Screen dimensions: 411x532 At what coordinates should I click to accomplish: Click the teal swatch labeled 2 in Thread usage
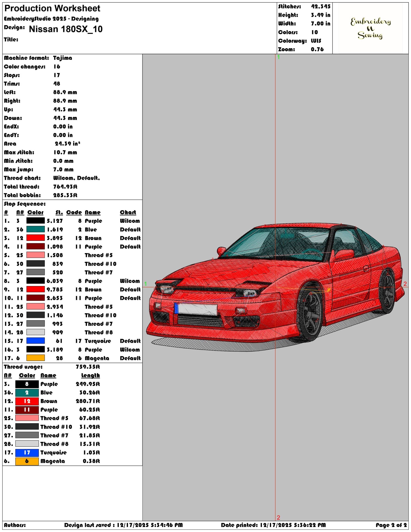[27, 393]
